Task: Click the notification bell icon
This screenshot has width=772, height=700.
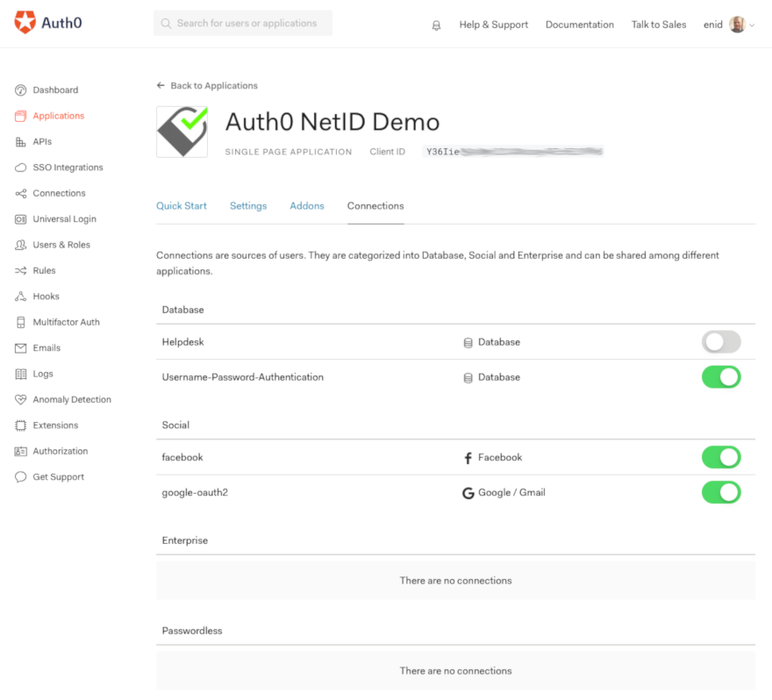Action: pos(436,25)
